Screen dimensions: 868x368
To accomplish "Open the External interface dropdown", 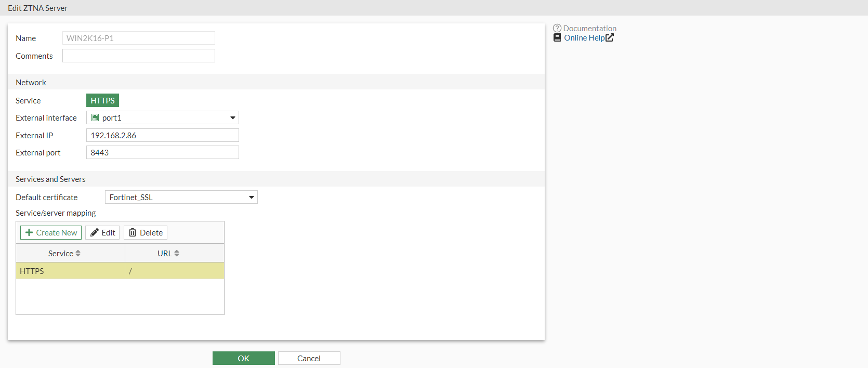I will point(232,118).
